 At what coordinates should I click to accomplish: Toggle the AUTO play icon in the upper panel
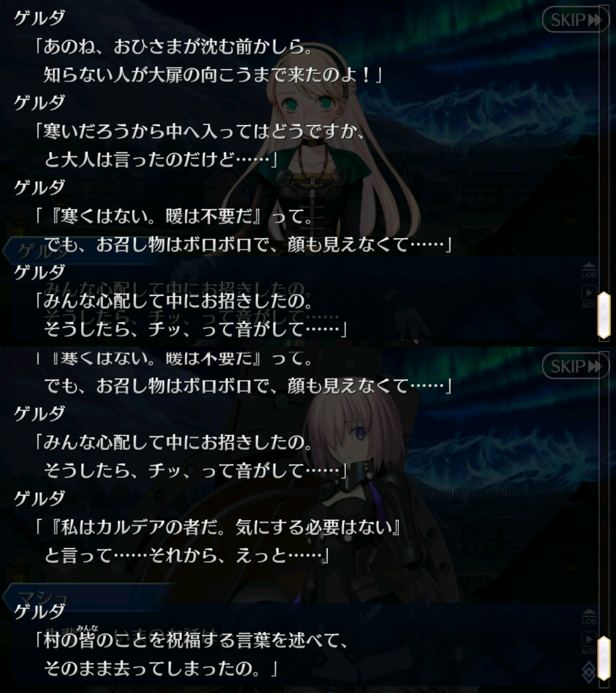tap(589, 297)
